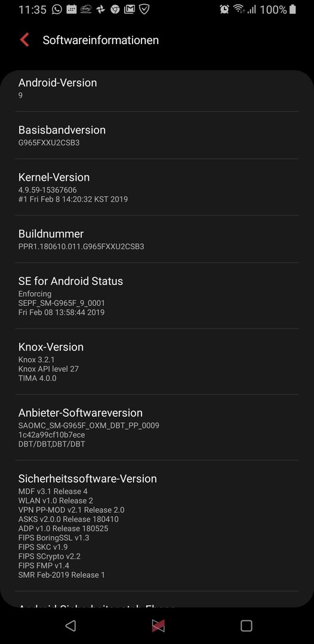Tap the Chrome notification icon
The height and width of the screenshot is (644, 314).
[x=115, y=9]
